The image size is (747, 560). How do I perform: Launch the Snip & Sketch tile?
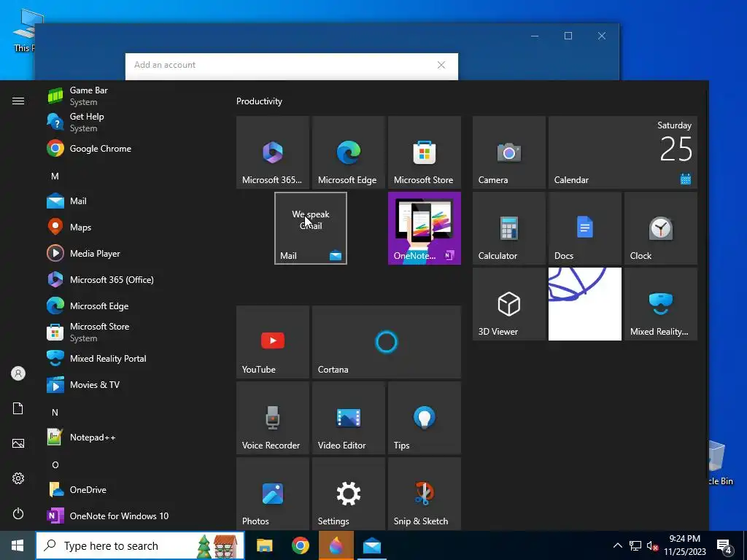pos(424,494)
